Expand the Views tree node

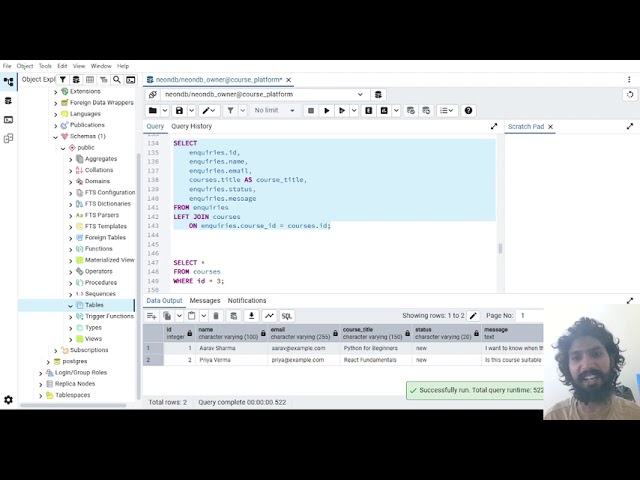coord(71,339)
